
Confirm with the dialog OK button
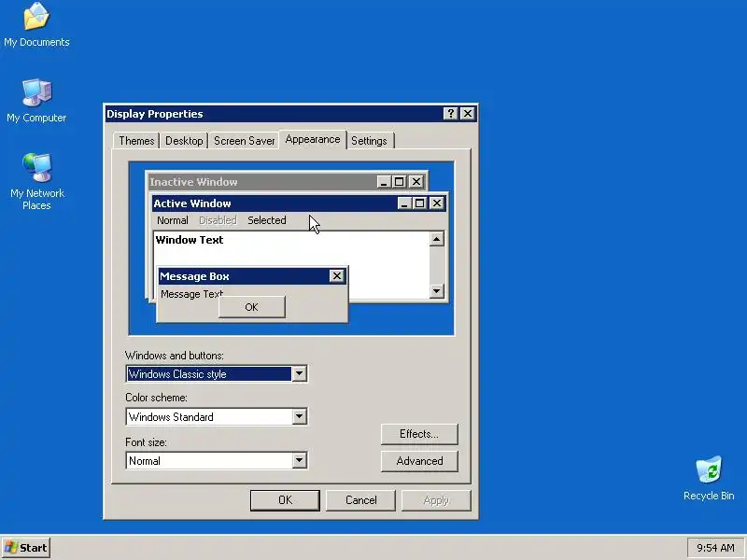point(285,500)
